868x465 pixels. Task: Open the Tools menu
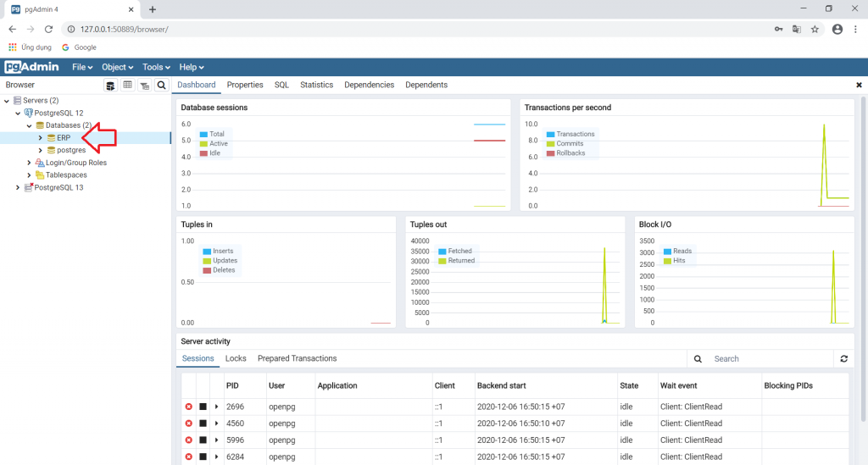coord(156,67)
